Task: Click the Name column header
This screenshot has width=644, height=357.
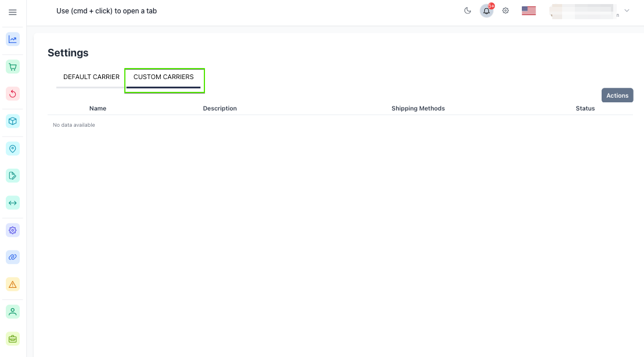Action: point(98,108)
